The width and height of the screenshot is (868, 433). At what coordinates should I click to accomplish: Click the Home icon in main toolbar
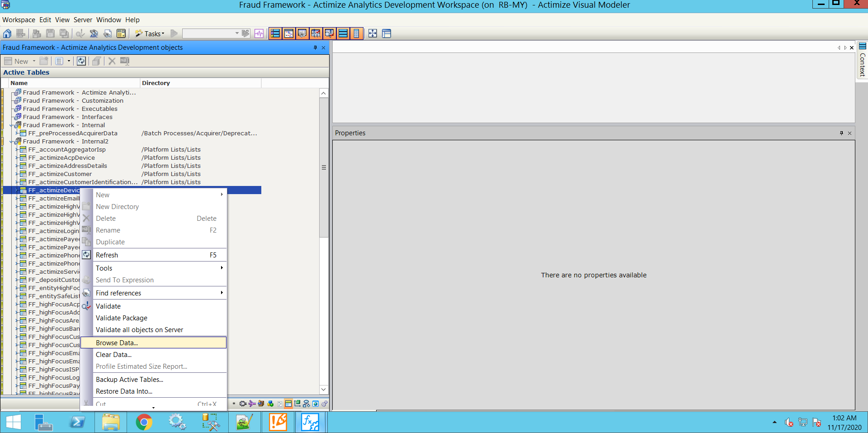click(7, 33)
